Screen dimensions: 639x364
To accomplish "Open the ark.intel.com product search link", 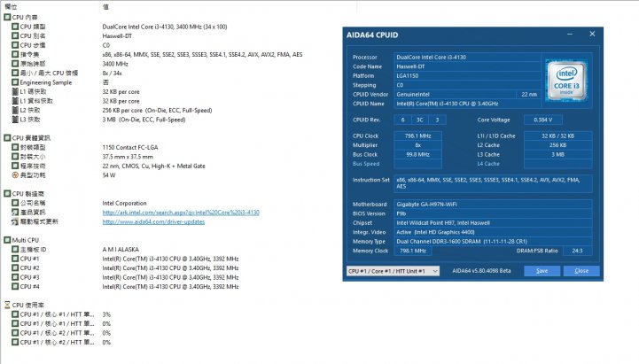I will coord(181,213).
